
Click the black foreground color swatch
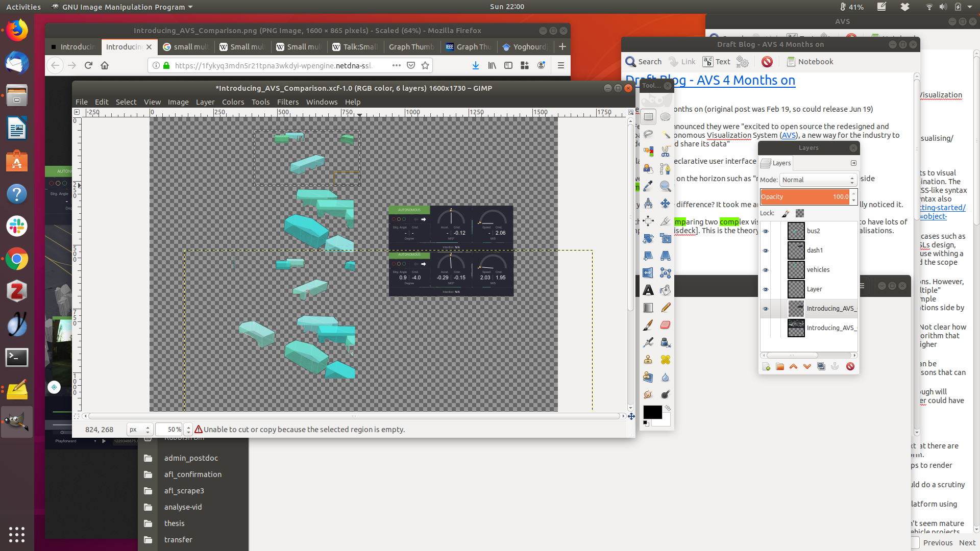(x=652, y=411)
